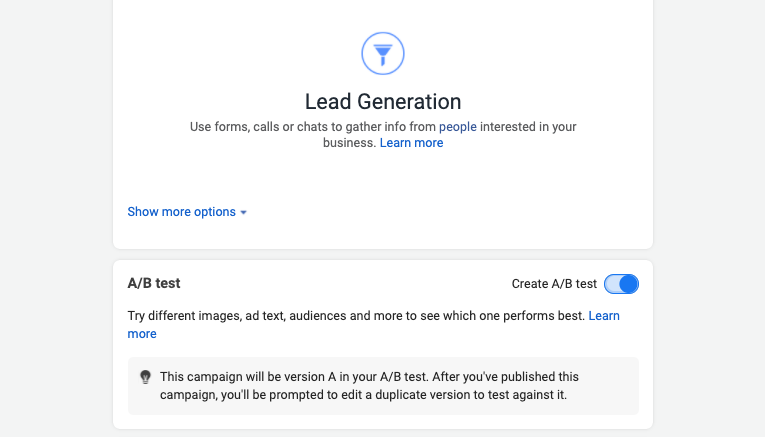This screenshot has width=765, height=437.
Task: Click the gray page background outside the cards
Action: point(56,218)
